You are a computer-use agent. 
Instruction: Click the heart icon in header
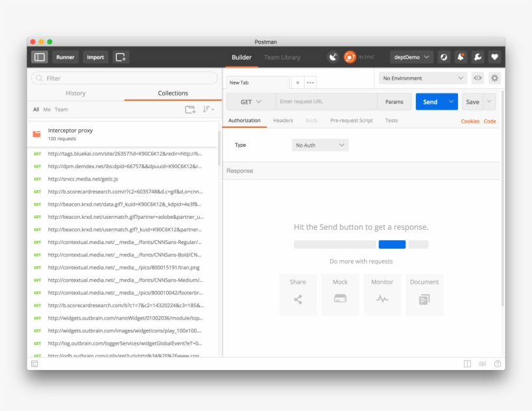[x=494, y=57]
